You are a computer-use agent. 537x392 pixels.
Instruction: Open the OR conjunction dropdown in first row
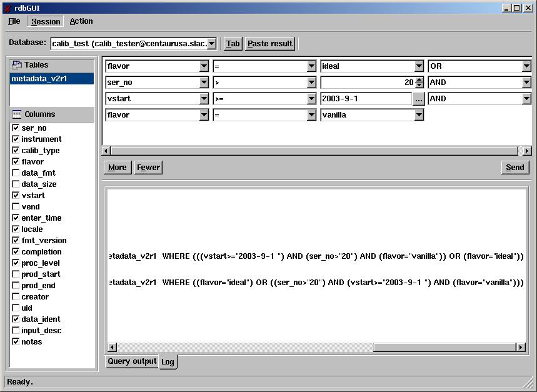pos(526,66)
